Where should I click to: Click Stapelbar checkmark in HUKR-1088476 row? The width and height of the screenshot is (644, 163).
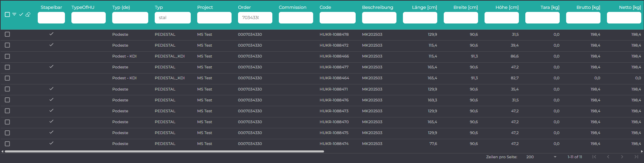pos(51,100)
